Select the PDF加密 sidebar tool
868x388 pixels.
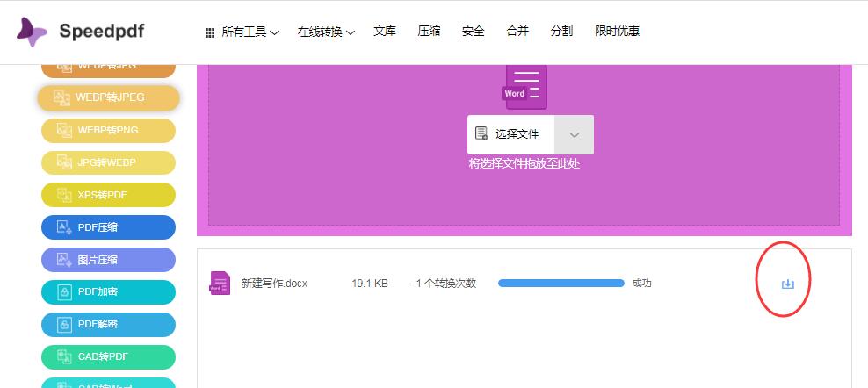(108, 292)
